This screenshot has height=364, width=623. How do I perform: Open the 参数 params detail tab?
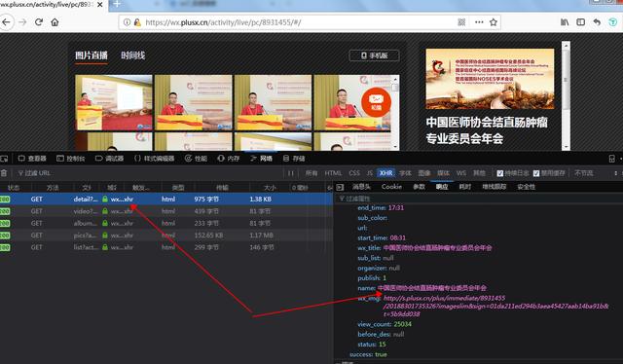point(419,187)
